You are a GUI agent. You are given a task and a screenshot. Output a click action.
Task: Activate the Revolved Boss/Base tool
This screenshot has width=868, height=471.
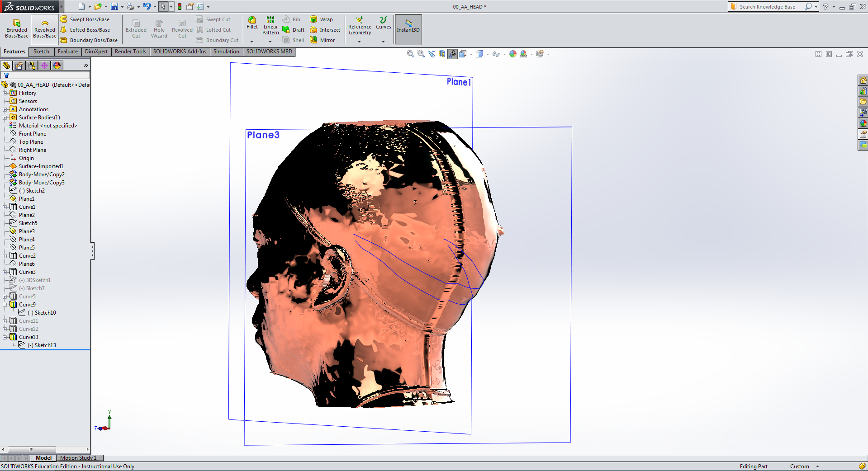click(x=45, y=29)
